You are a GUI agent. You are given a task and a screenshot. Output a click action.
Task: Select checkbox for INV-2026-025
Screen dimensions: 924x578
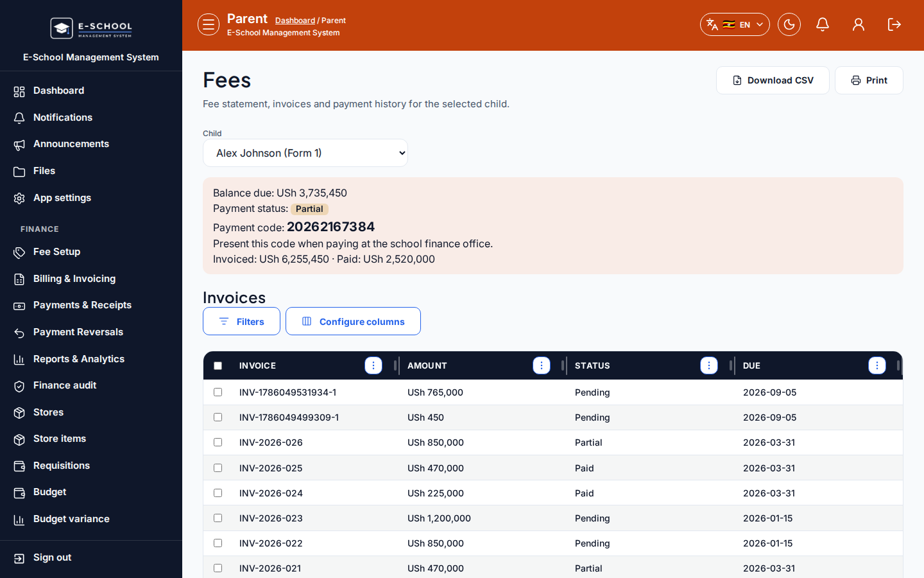(x=218, y=468)
